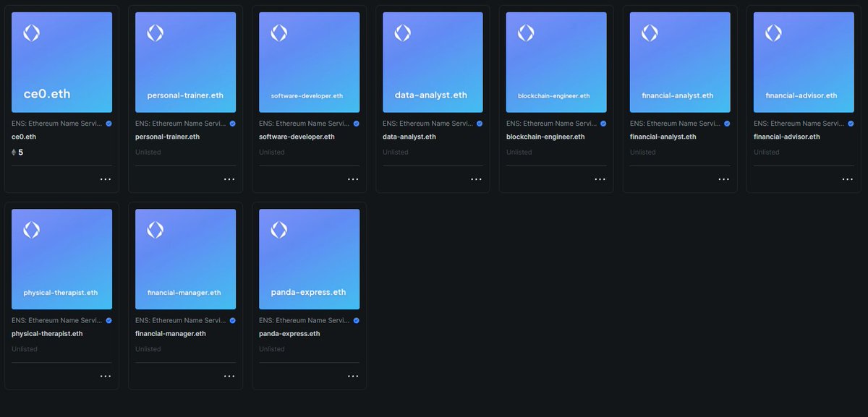868x417 pixels.
Task: Open three-dots menu on data-analyst.eth card
Action: (x=477, y=179)
